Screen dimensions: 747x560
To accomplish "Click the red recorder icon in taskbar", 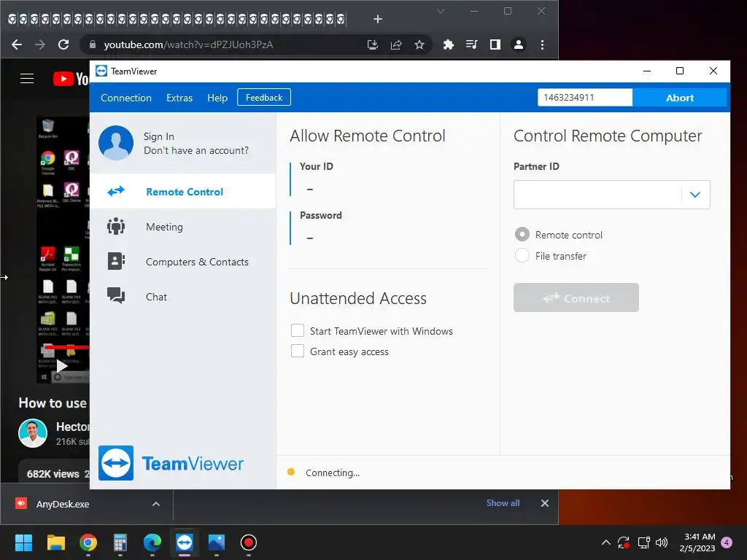I will click(249, 542).
